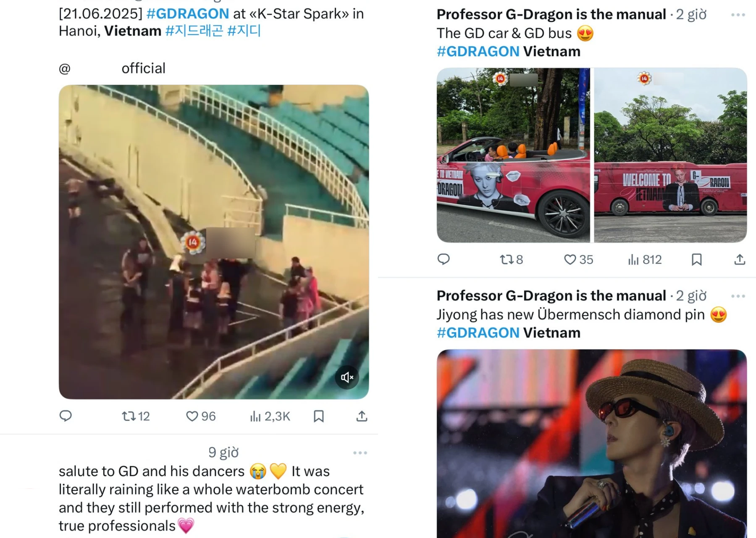
Task: Bookmark the GD car & bus tweet
Action: [697, 259]
